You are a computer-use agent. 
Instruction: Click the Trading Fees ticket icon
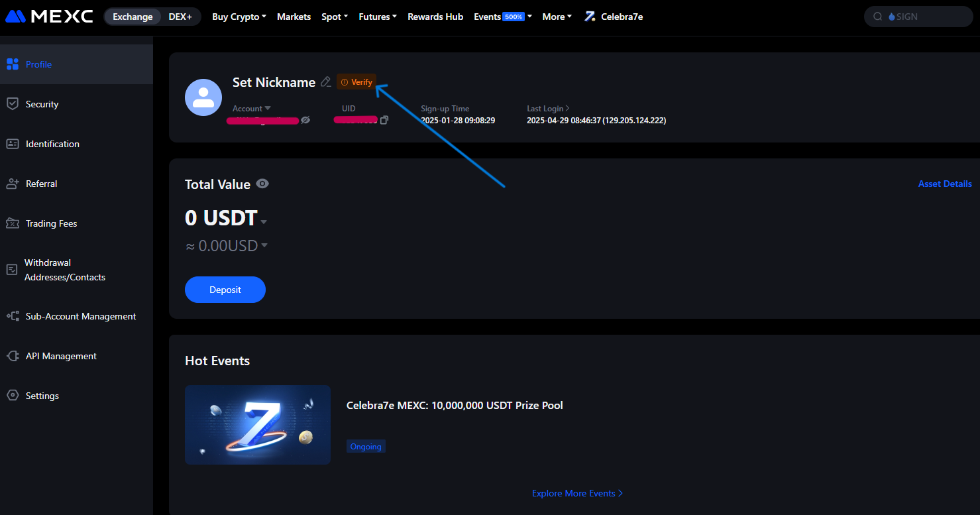point(13,223)
